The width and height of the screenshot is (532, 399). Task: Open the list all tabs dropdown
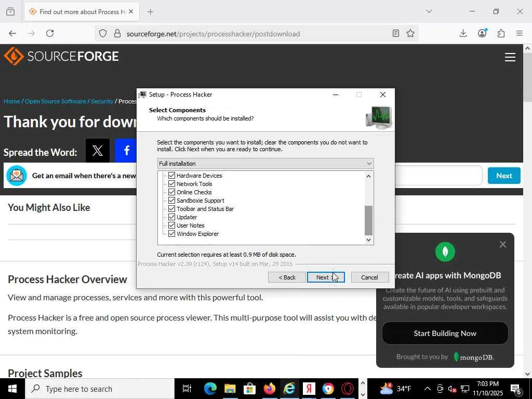pyautogui.click(x=429, y=11)
